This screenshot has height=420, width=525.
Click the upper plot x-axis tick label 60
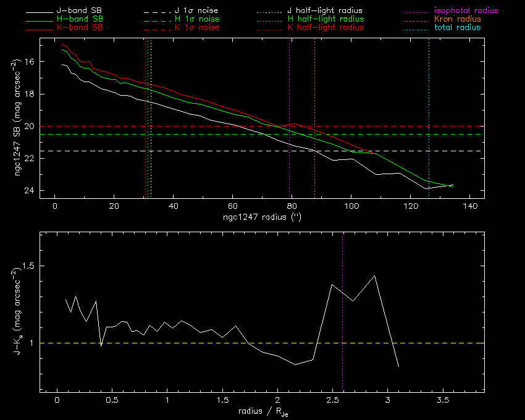pyautogui.click(x=233, y=206)
